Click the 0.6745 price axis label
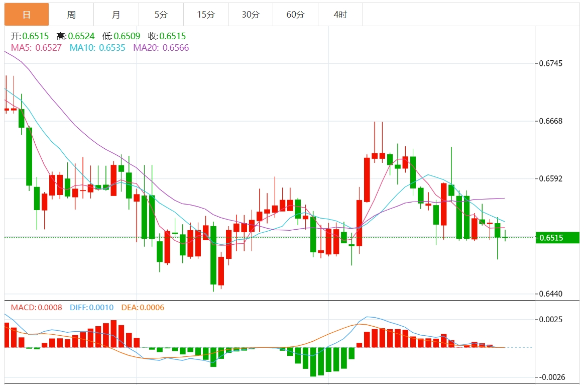Image resolution: width=588 pixels, height=385 pixels. click(550, 63)
